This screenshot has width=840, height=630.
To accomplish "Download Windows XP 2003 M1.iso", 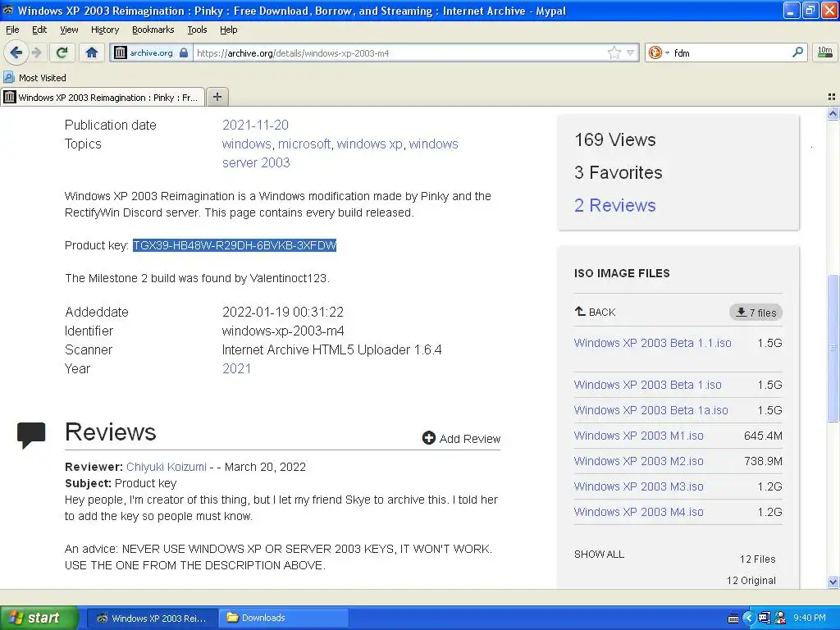I will [x=638, y=436].
